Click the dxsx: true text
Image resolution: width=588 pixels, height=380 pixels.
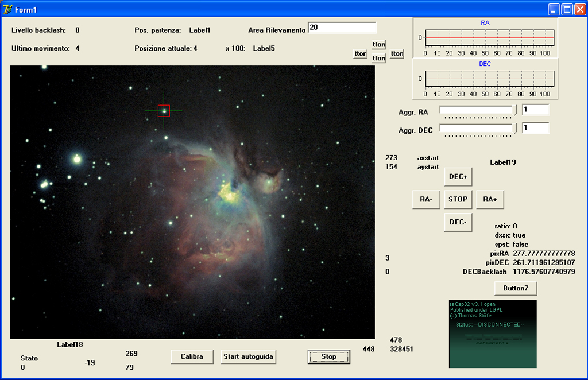[510, 236]
